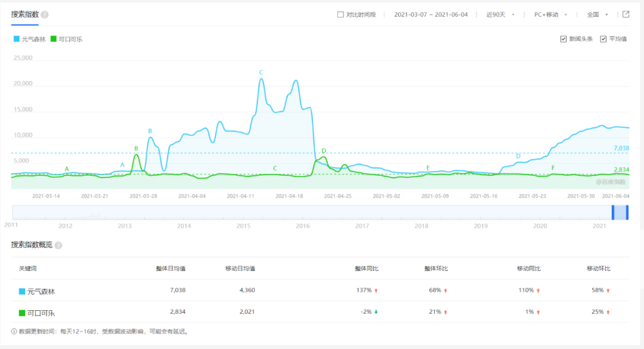Click the info icon before 数据更新时间 note
Viewport: 644px width, 349px height.
14,331
